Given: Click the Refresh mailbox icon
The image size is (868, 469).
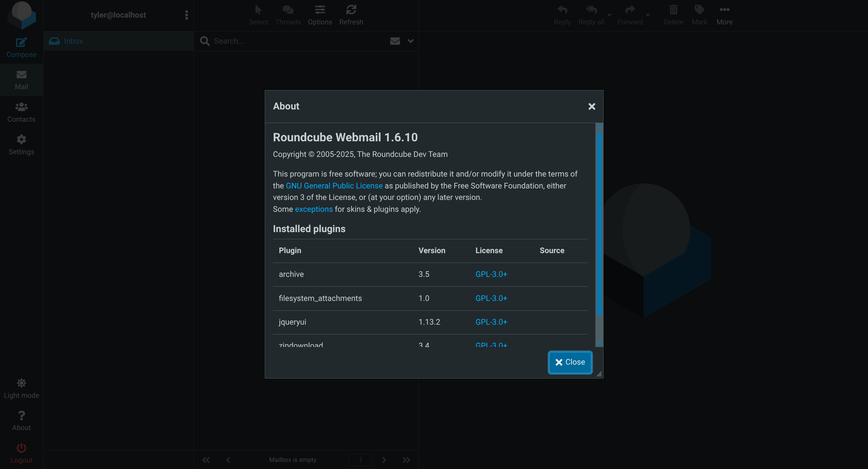Looking at the screenshot, I should coord(351,10).
